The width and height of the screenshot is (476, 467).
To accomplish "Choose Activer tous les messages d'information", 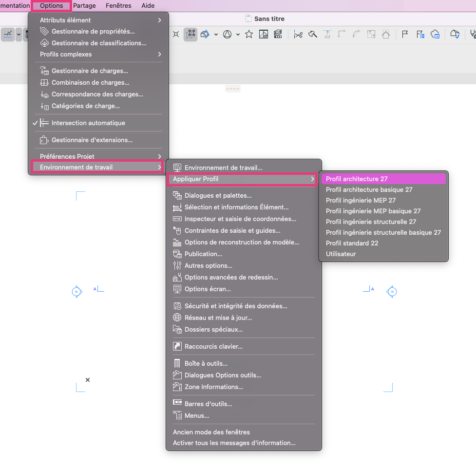I will tap(244, 443).
